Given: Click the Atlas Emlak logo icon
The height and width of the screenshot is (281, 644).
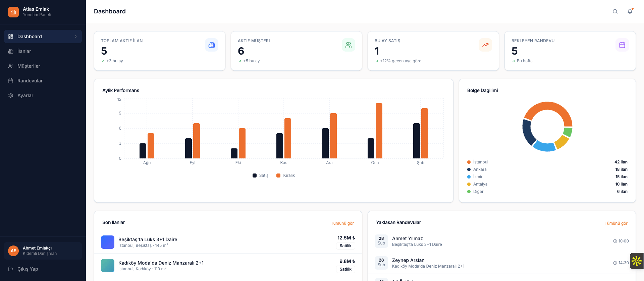Looking at the screenshot, I should pyautogui.click(x=13, y=12).
